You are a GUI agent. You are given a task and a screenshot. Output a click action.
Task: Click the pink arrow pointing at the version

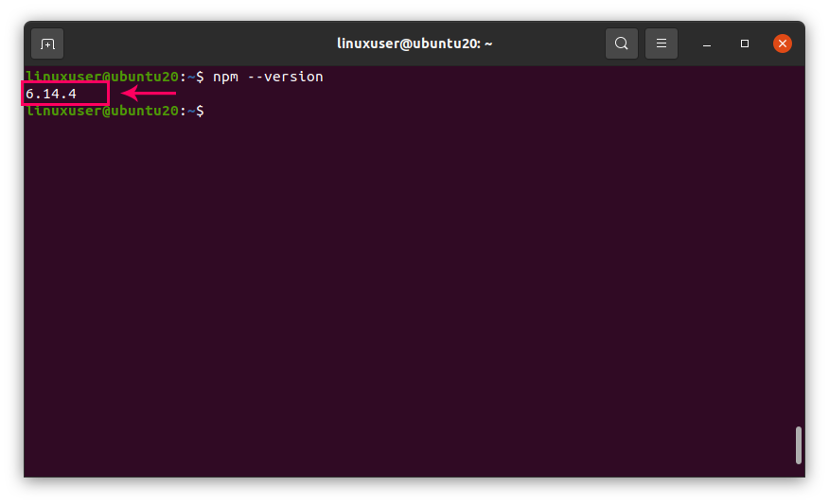tap(150, 94)
